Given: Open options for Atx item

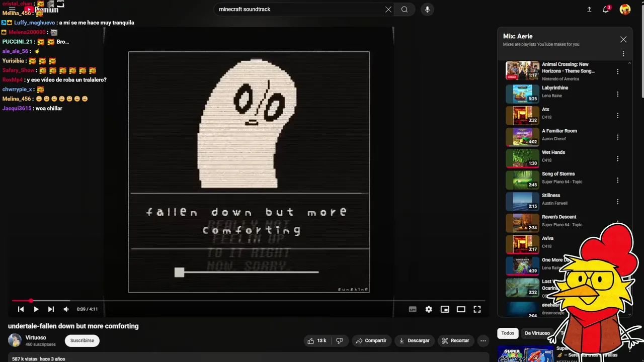Looking at the screenshot, I should point(618,116).
